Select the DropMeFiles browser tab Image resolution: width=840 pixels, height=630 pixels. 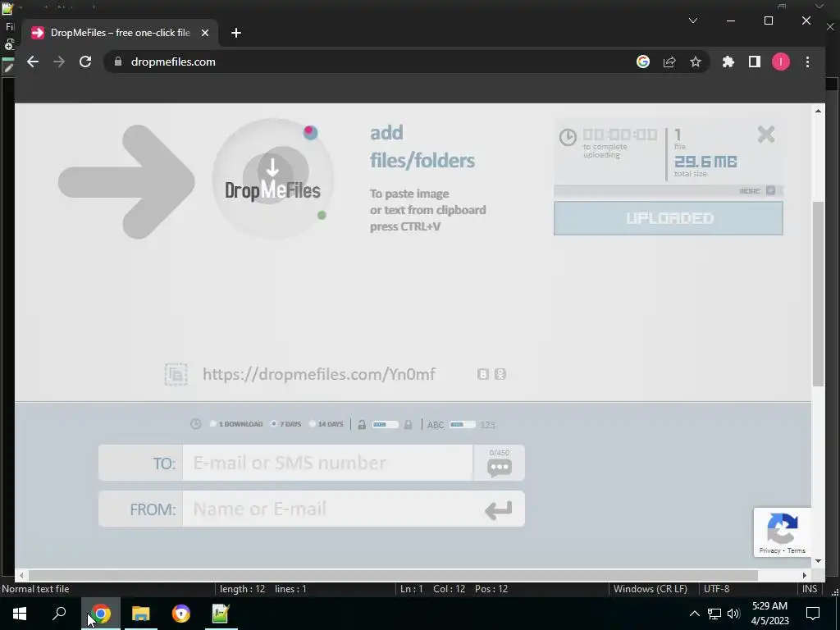point(120,33)
